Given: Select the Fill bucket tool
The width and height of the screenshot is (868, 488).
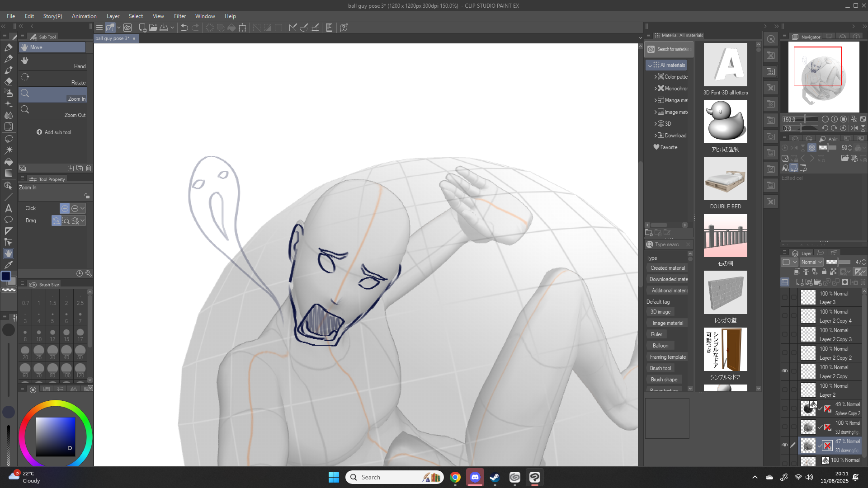Looking at the screenshot, I should [x=9, y=162].
